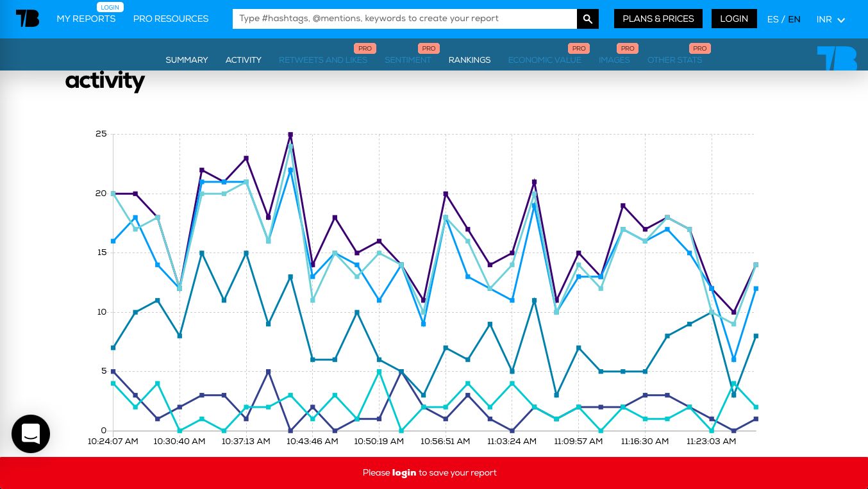Open PRO RESOURCES menu
This screenshot has height=489, width=868.
point(171,19)
